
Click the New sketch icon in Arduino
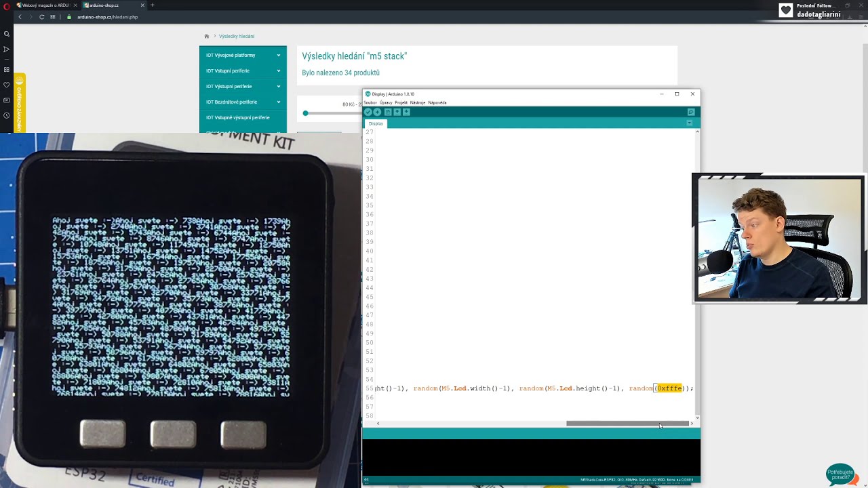(x=388, y=113)
